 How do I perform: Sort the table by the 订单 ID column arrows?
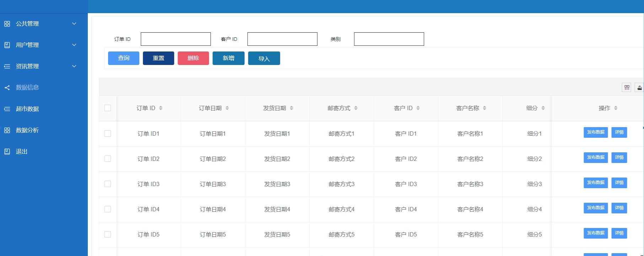pyautogui.click(x=161, y=108)
